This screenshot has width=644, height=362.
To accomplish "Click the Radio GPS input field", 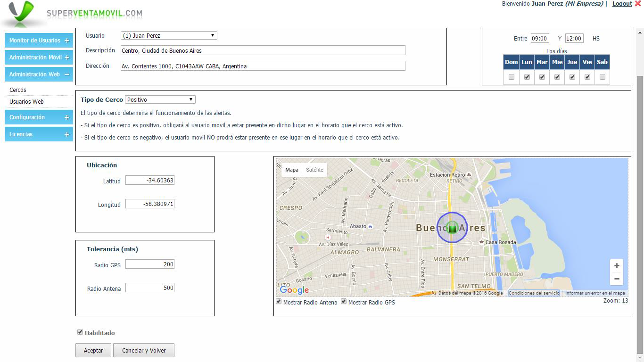I will (150, 264).
